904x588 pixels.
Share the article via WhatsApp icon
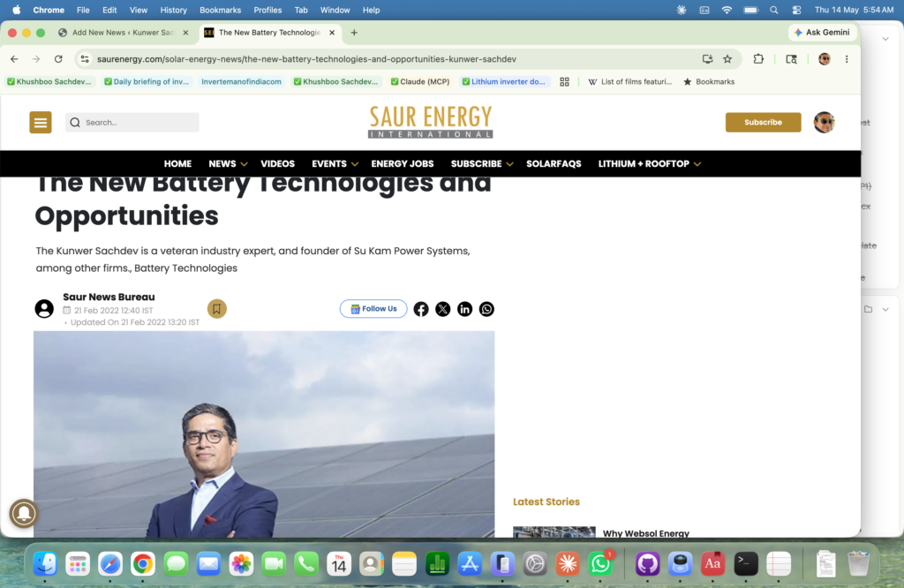pos(486,309)
